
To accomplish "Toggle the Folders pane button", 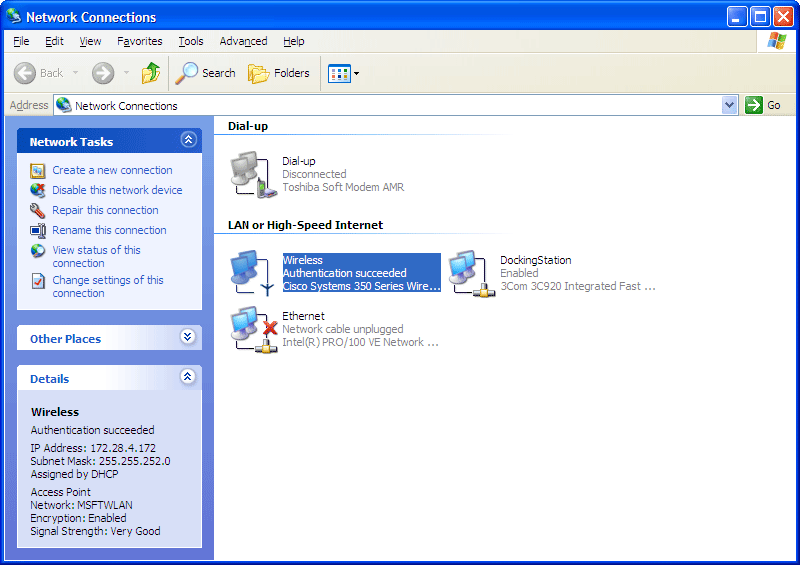I will [x=279, y=73].
